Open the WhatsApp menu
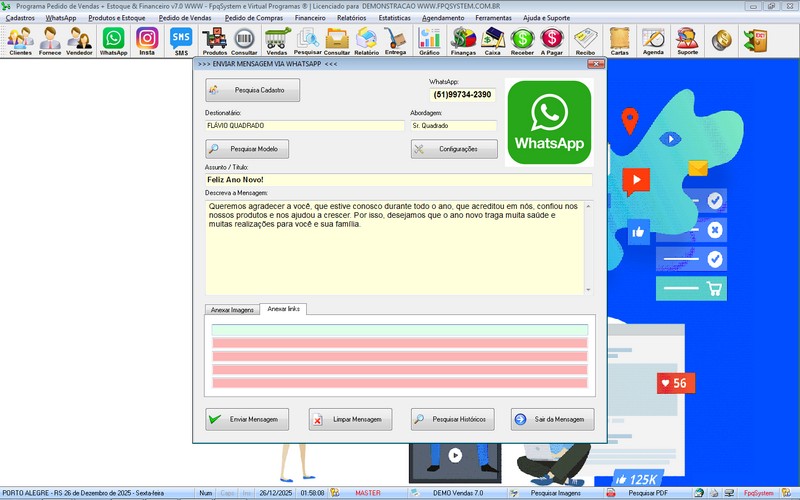This screenshot has height=500, width=800. (61, 18)
